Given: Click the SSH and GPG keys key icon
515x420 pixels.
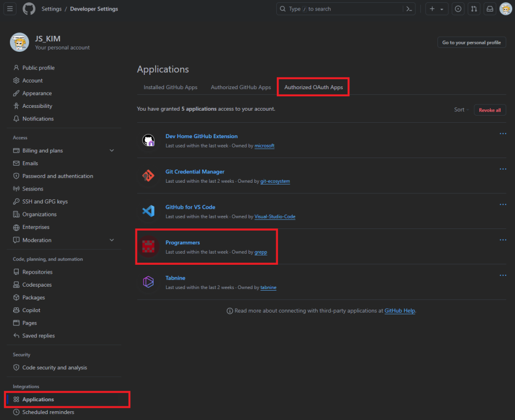Looking at the screenshot, I should click(x=16, y=201).
